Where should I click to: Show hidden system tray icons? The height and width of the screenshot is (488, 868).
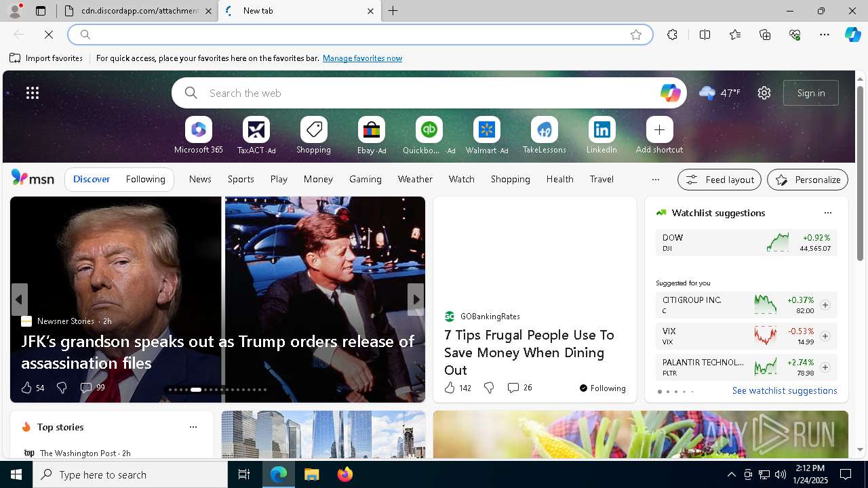point(731,474)
